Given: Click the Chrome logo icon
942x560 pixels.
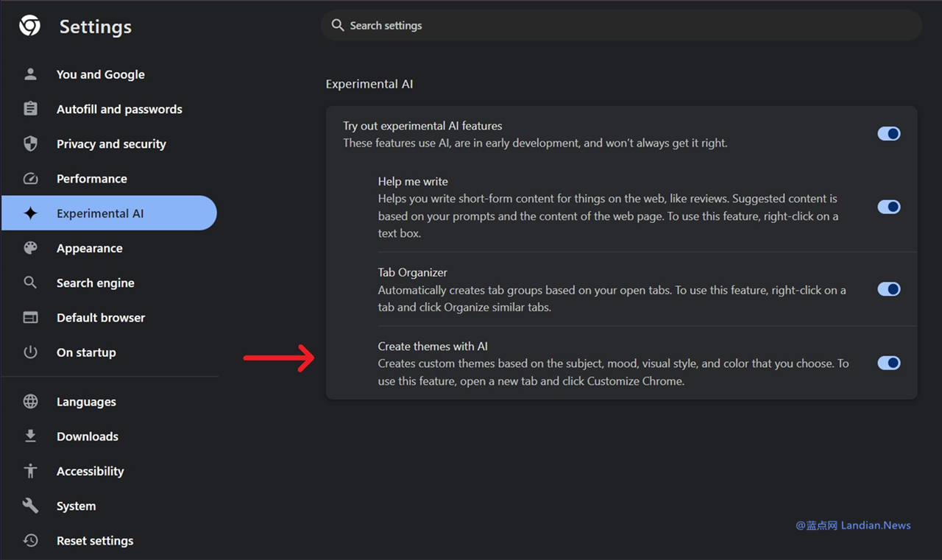Looking at the screenshot, I should pyautogui.click(x=30, y=26).
